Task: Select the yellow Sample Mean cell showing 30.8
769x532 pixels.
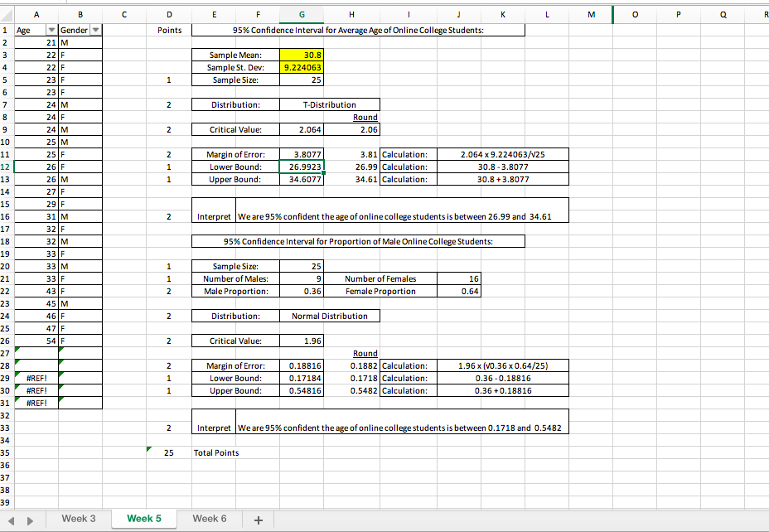Action: (302, 55)
